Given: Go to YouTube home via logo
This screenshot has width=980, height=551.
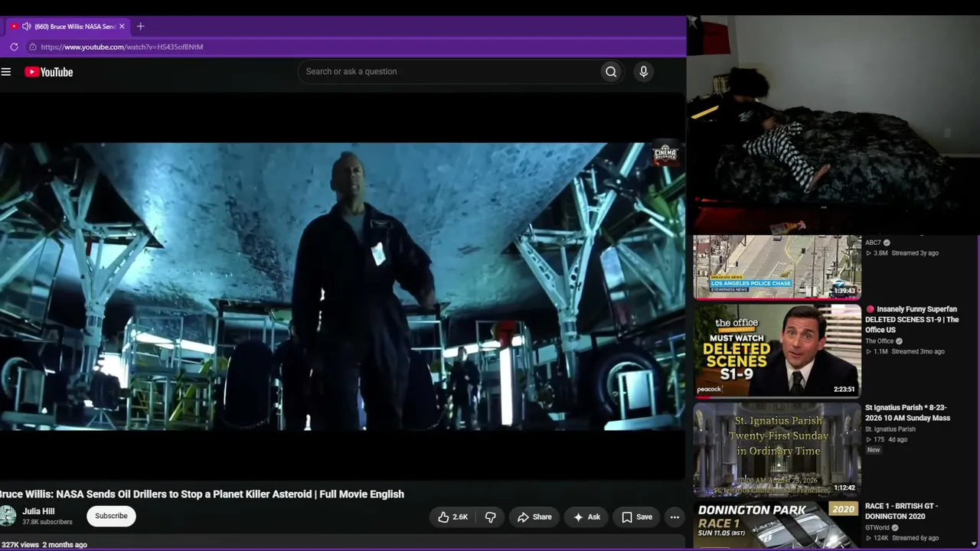Looking at the screenshot, I should (x=48, y=72).
